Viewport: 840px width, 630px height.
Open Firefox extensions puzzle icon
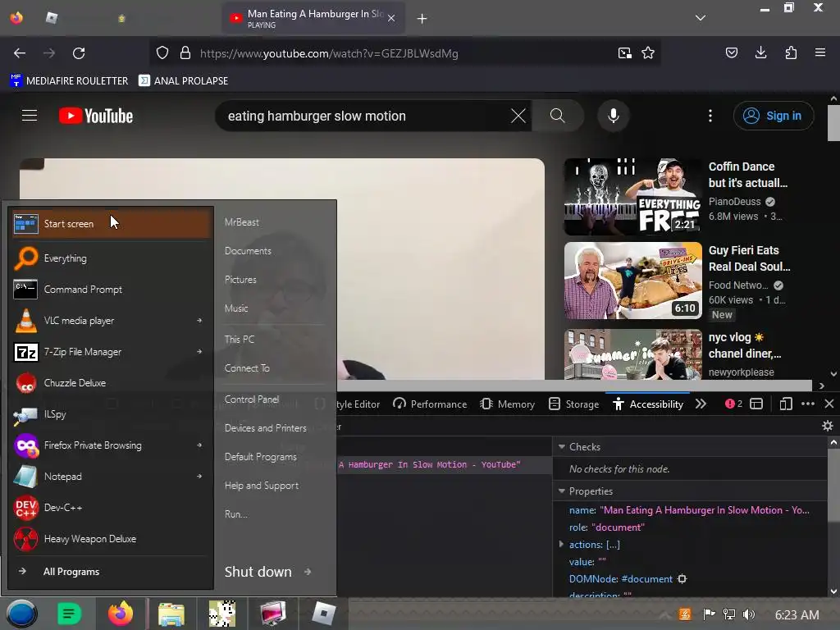791,52
